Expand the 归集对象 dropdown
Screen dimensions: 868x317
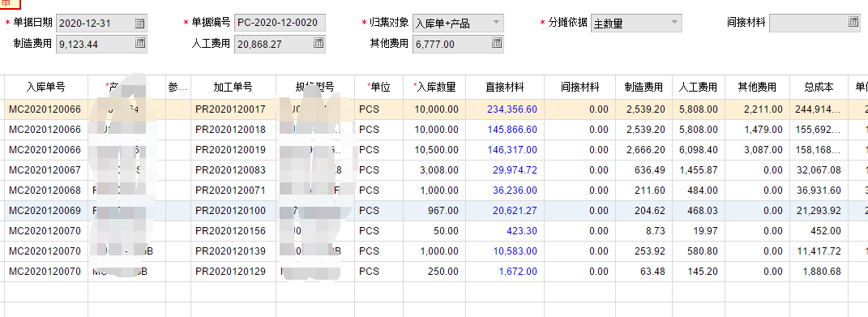coord(497,24)
